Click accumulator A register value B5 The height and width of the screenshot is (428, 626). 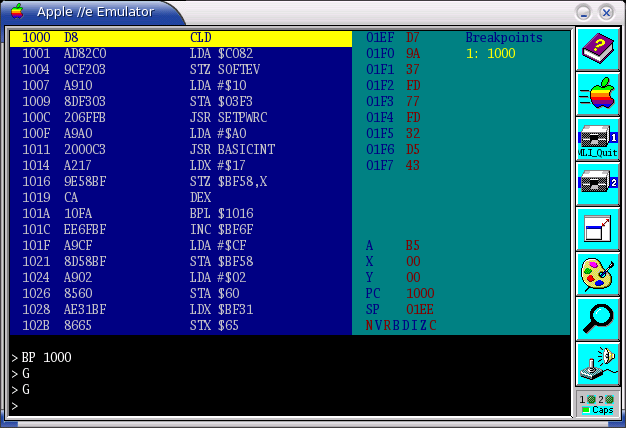coord(413,246)
